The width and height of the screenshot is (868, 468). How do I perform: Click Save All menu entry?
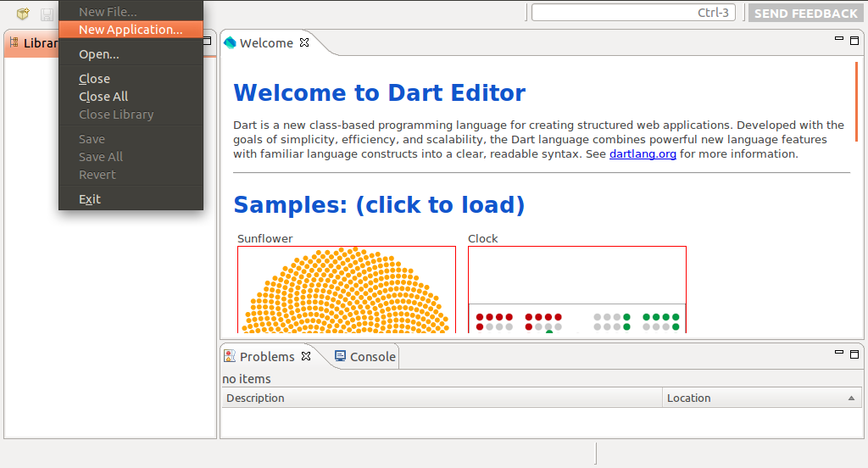tap(131, 157)
